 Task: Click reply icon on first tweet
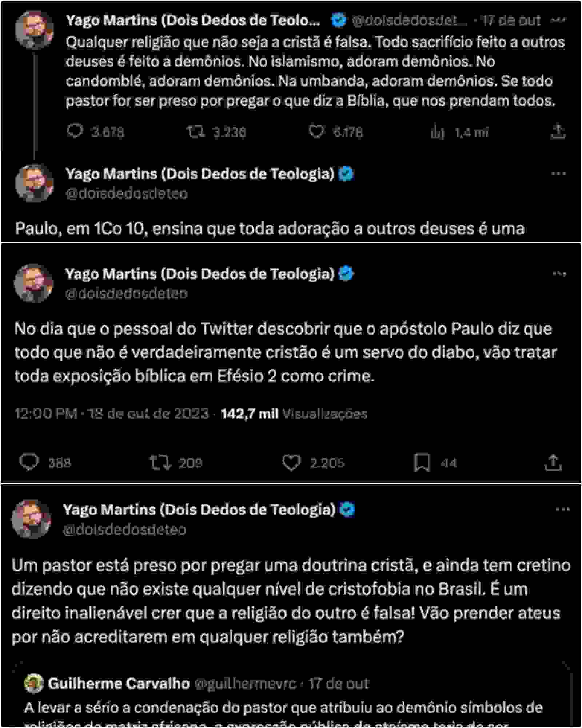pyautogui.click(x=75, y=131)
